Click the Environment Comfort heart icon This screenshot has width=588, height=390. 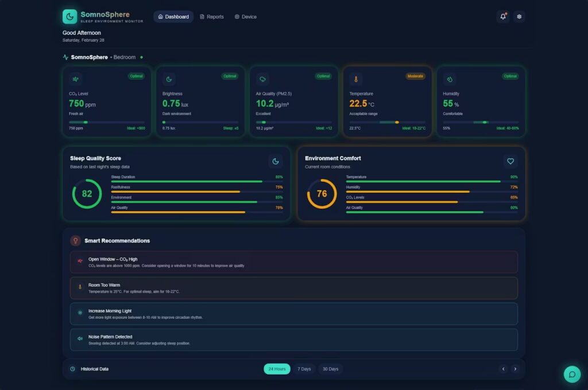(510, 161)
